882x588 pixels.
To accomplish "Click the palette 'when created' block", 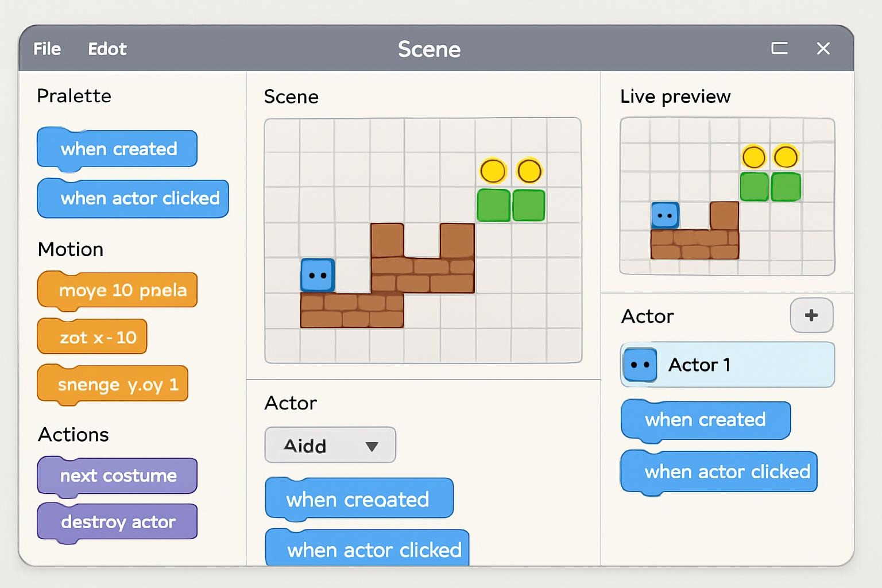I will tap(118, 149).
